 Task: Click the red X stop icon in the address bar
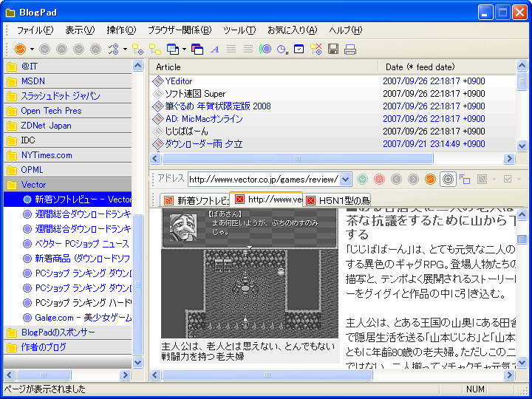pyautogui.click(x=379, y=179)
